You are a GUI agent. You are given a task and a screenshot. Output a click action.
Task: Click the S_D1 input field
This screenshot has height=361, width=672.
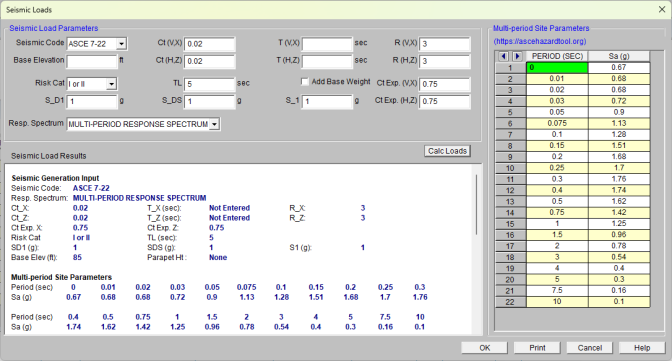pos(92,102)
